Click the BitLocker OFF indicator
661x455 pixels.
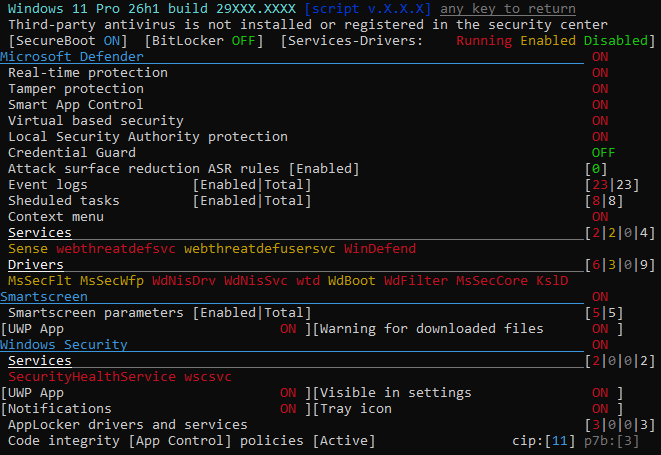click(x=204, y=40)
